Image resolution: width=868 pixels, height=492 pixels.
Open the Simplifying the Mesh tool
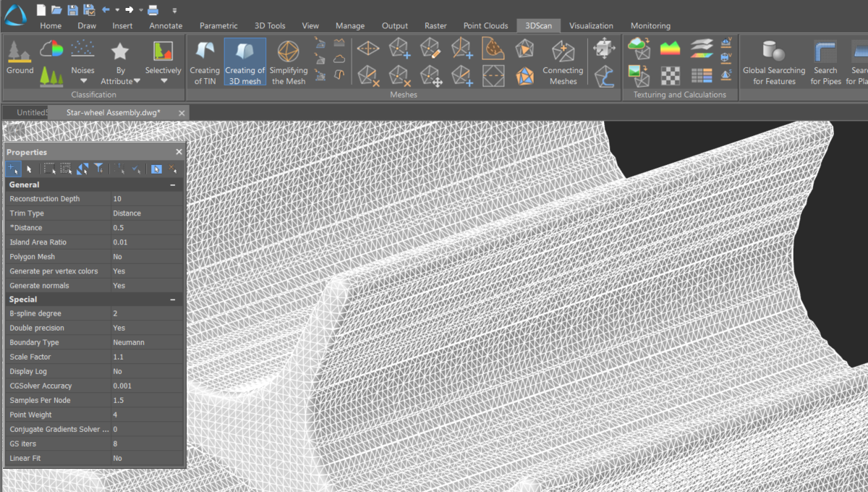click(289, 61)
